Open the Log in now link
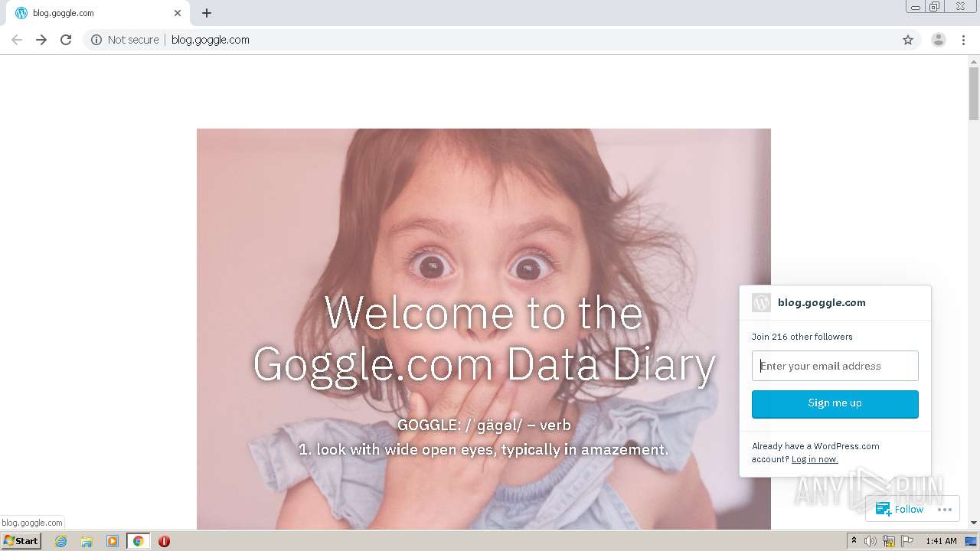The width and height of the screenshot is (980, 551). [815, 459]
